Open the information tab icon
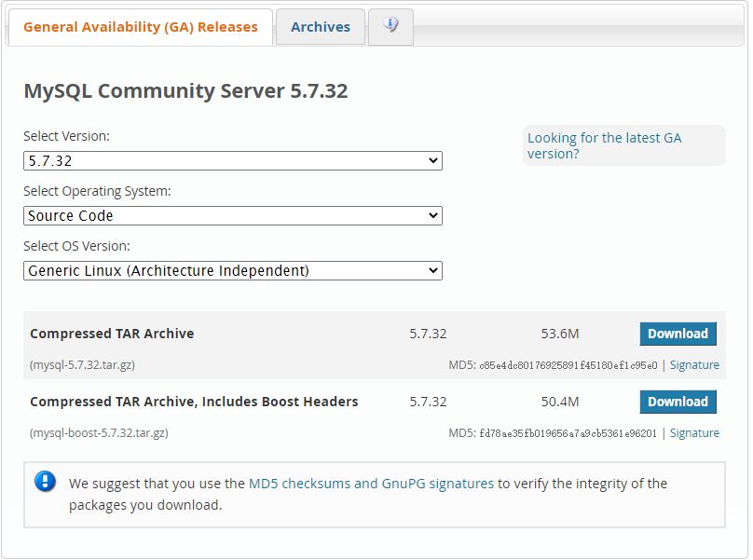753x560 pixels. pyautogui.click(x=390, y=27)
